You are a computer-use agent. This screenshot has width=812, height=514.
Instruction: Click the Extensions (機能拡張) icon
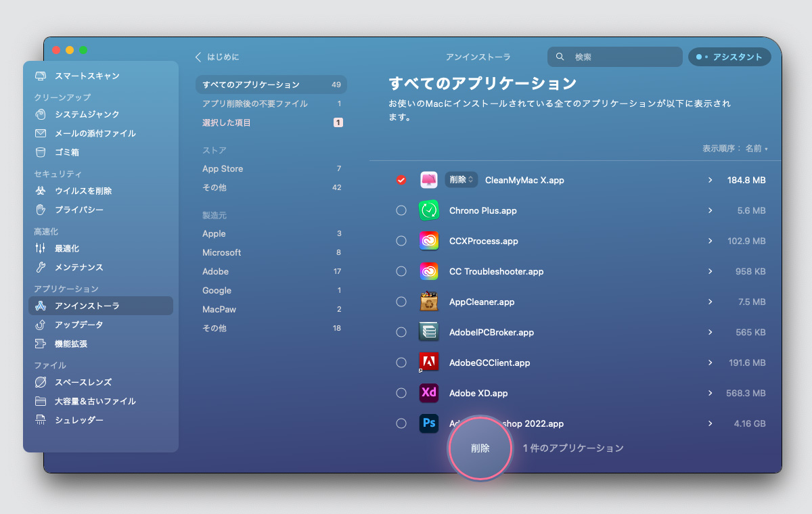[x=41, y=344]
